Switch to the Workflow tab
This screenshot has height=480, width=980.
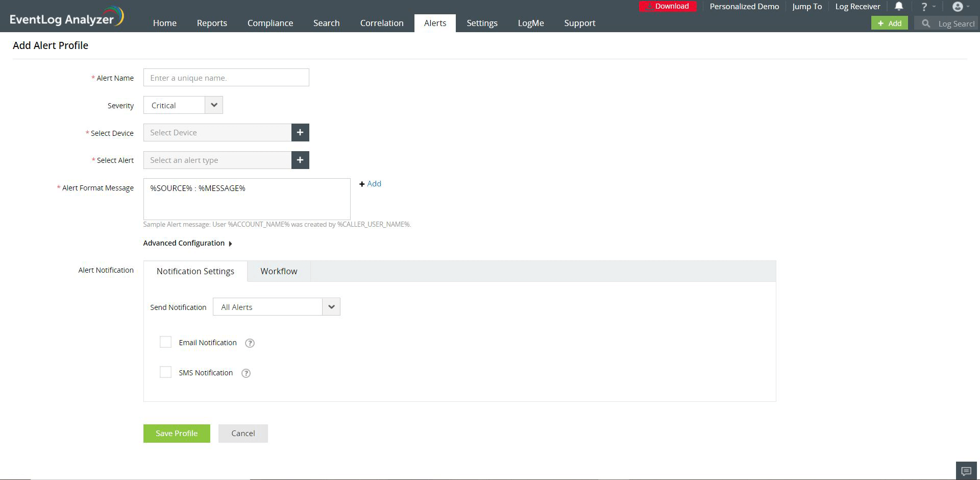pos(279,271)
